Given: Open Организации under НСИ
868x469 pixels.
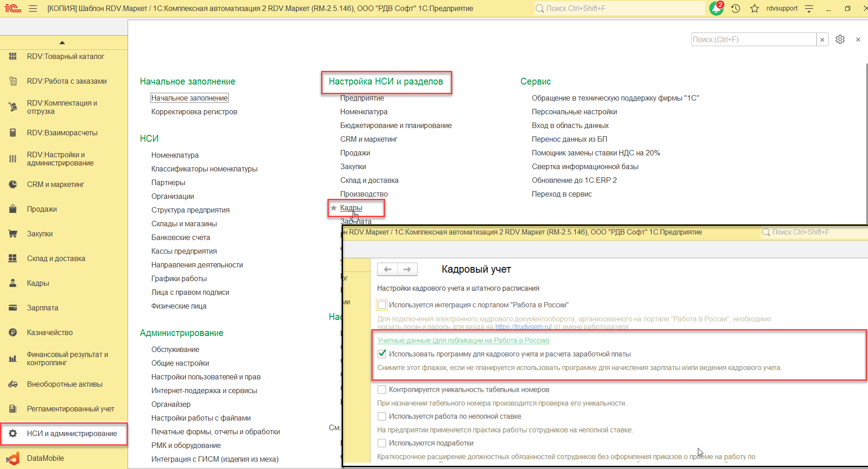Looking at the screenshot, I should click(173, 196).
